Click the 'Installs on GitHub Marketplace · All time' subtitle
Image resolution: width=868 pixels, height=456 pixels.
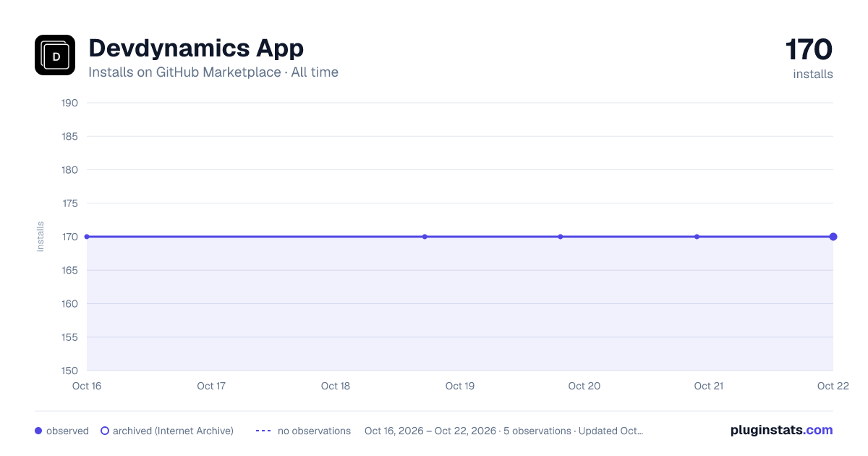213,72
